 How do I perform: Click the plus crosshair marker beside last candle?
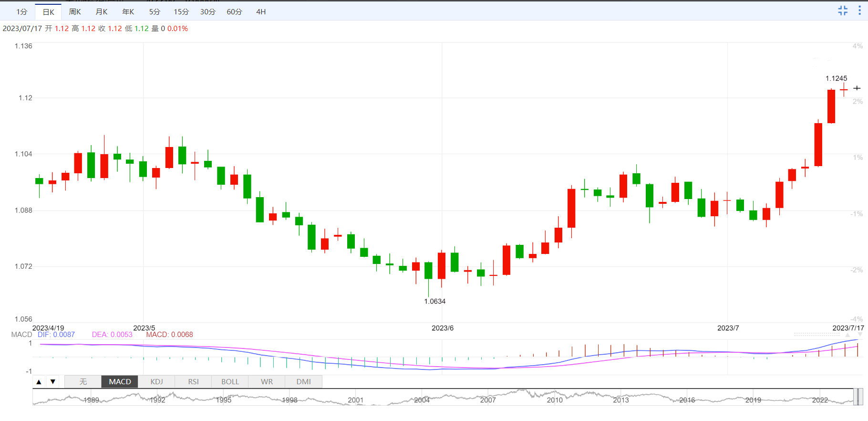point(857,88)
